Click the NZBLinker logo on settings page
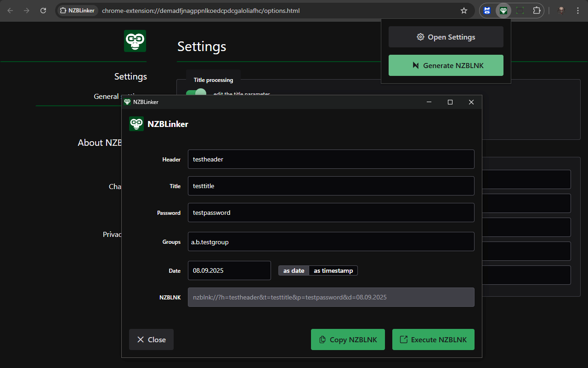This screenshot has width=588, height=368. (135, 41)
